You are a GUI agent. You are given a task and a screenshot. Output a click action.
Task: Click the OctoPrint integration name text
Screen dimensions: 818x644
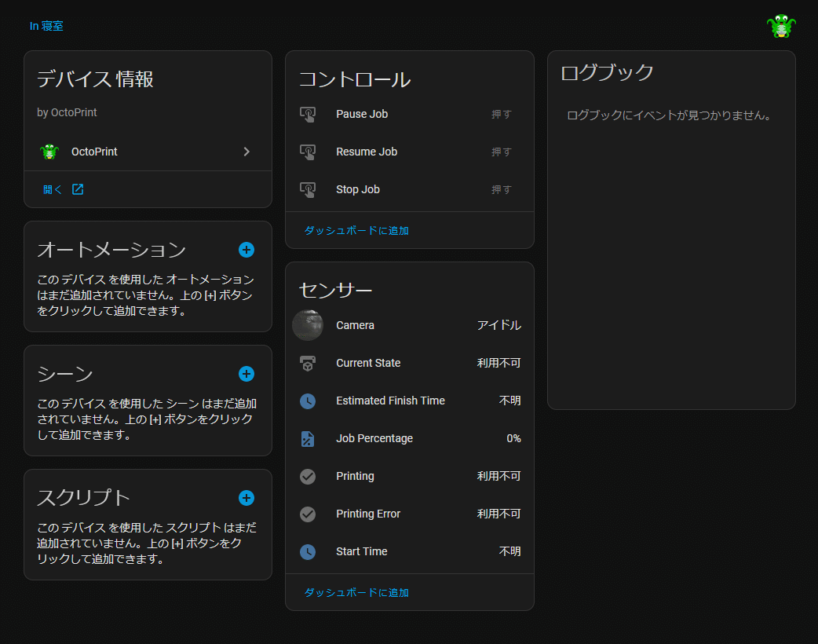(x=94, y=152)
